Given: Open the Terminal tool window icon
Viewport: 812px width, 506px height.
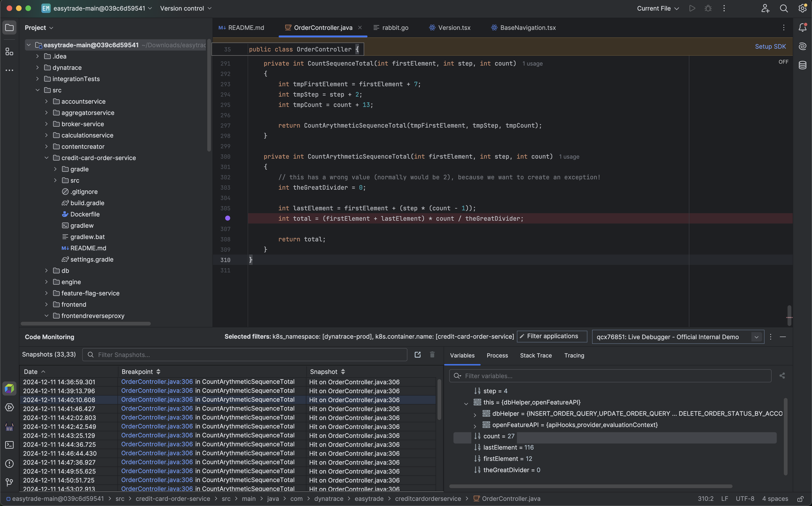Looking at the screenshot, I should click(9, 445).
